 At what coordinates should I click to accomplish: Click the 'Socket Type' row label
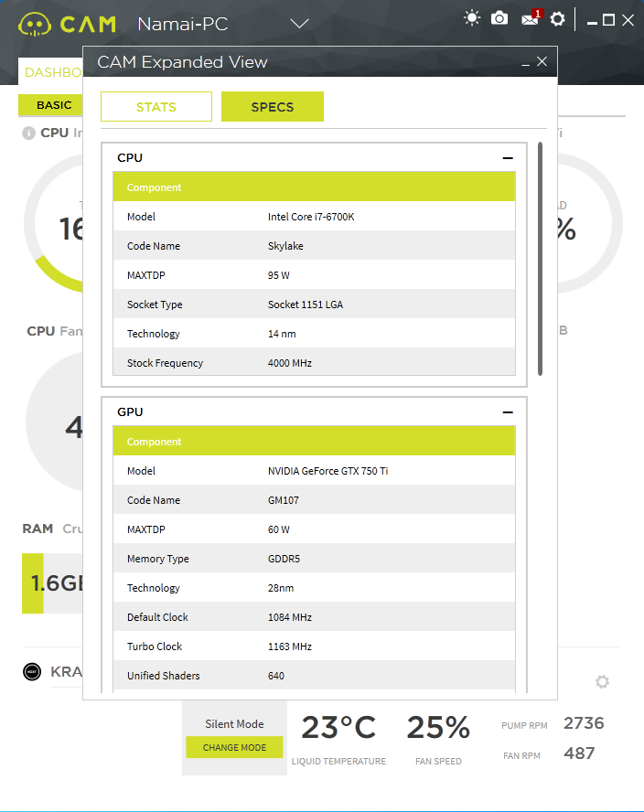point(155,304)
